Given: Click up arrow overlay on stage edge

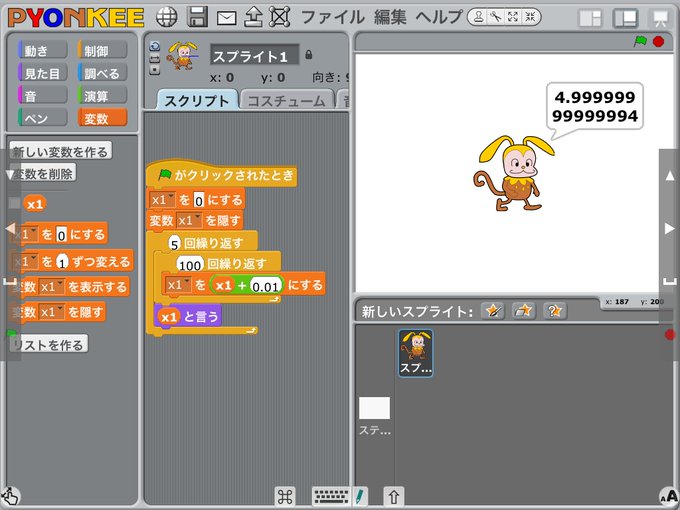Looking at the screenshot, I should (x=670, y=176).
